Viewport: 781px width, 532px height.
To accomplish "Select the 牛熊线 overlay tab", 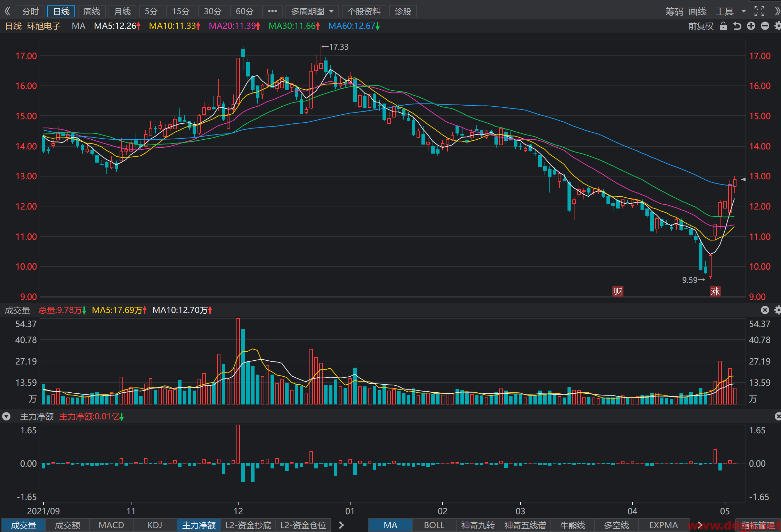I will pos(573,525).
